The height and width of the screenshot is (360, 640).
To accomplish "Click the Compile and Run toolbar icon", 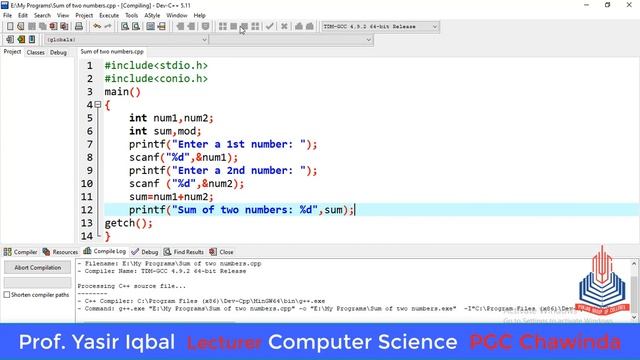I will (x=244, y=26).
